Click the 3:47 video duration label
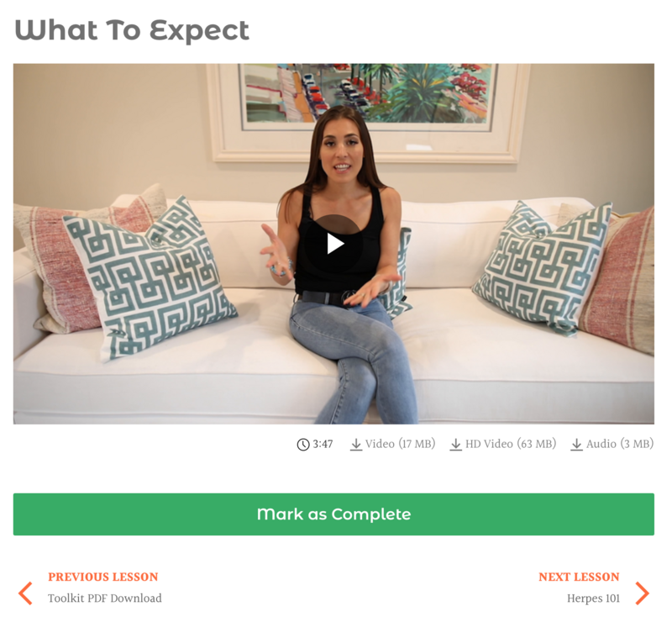 coord(323,444)
